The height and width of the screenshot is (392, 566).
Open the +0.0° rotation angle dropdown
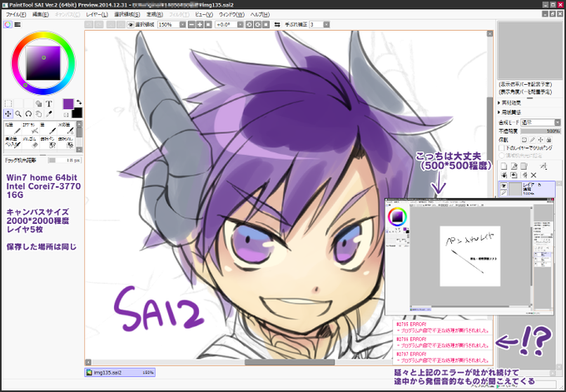point(240,24)
